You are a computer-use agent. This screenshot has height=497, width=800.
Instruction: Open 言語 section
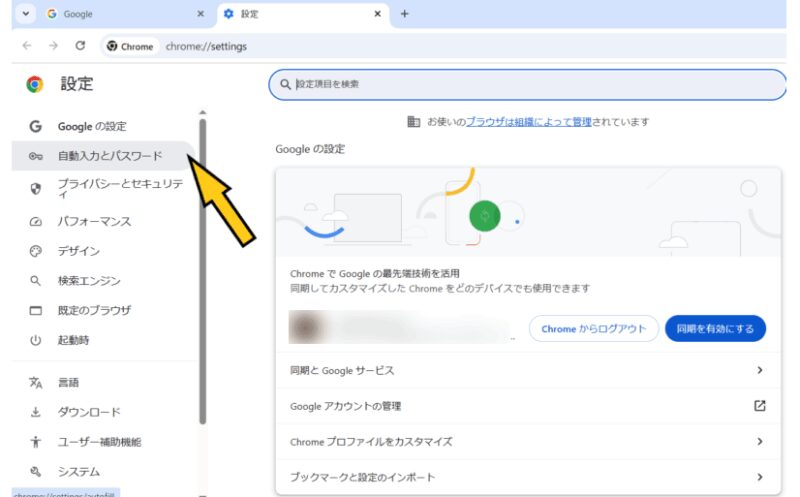104,382
